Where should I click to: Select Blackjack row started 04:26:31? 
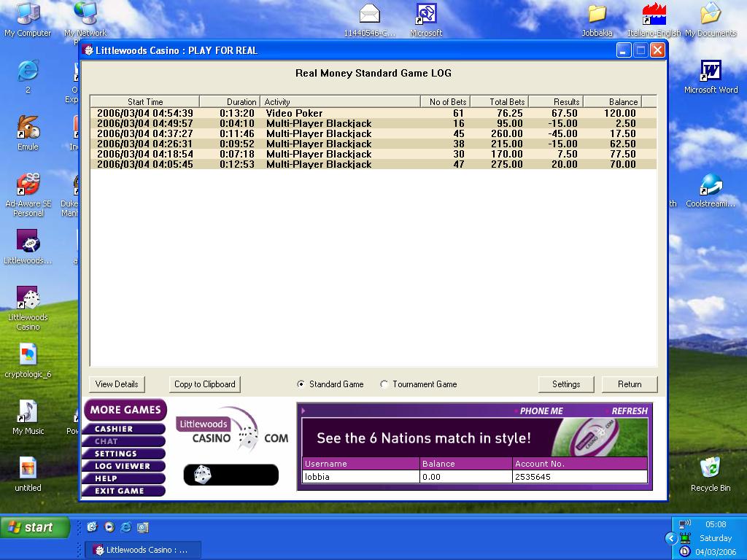coord(373,144)
